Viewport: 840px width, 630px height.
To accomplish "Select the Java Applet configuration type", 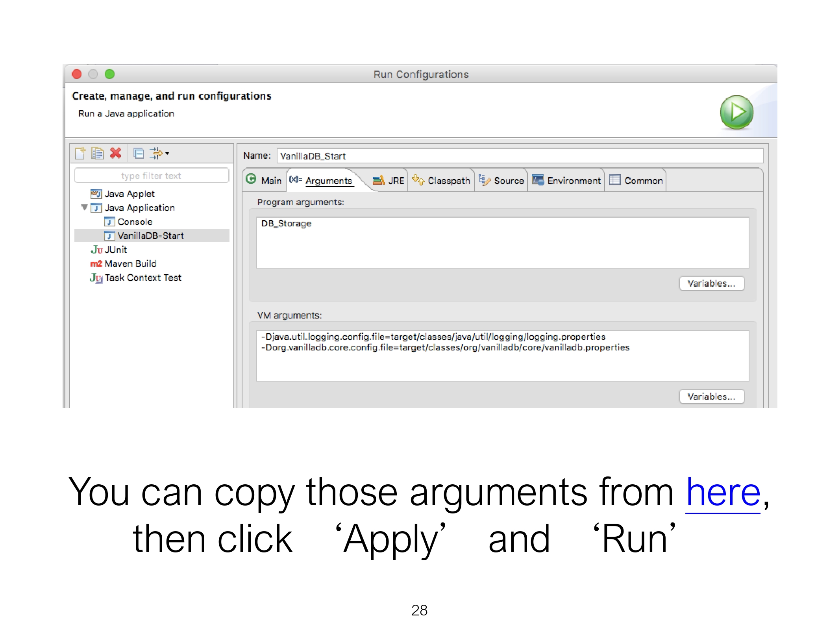I will pyautogui.click(x=129, y=194).
